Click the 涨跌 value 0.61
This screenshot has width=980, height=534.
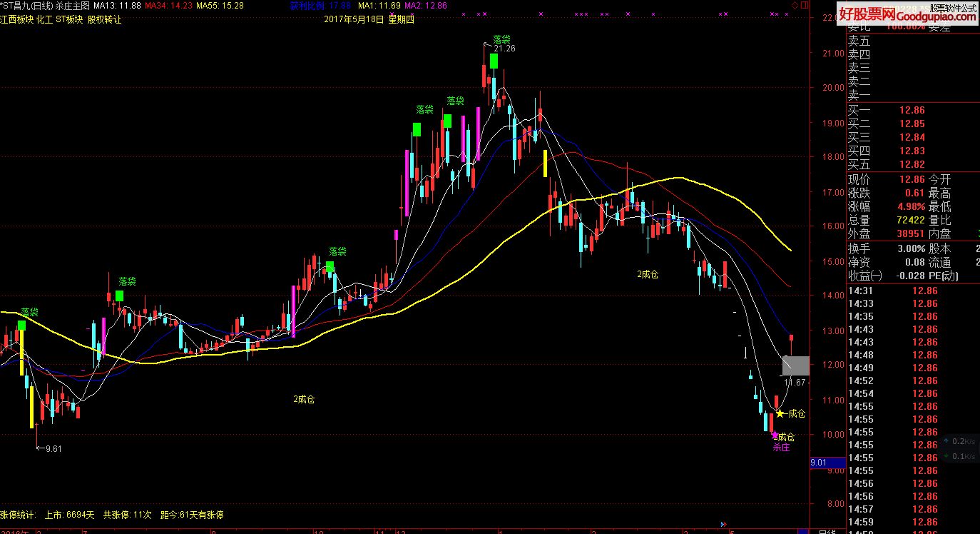click(x=914, y=193)
